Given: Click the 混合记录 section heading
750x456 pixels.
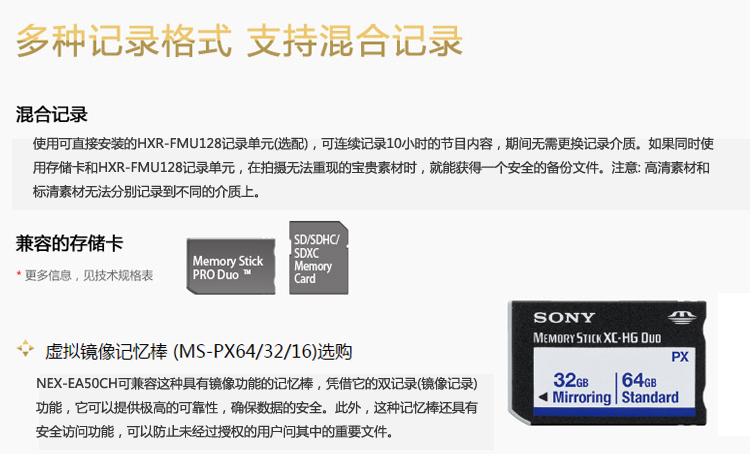Looking at the screenshot, I should [x=52, y=114].
